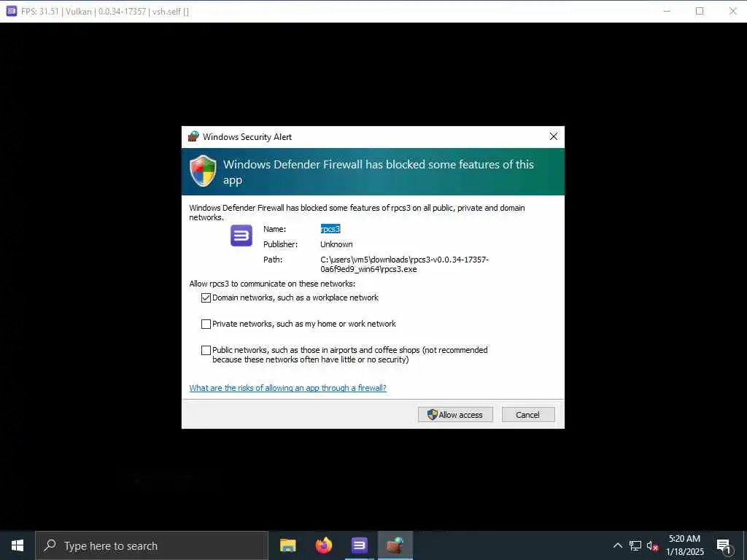This screenshot has height=560, width=747.
Task: Open the Windows Start menu
Action: pyautogui.click(x=18, y=545)
